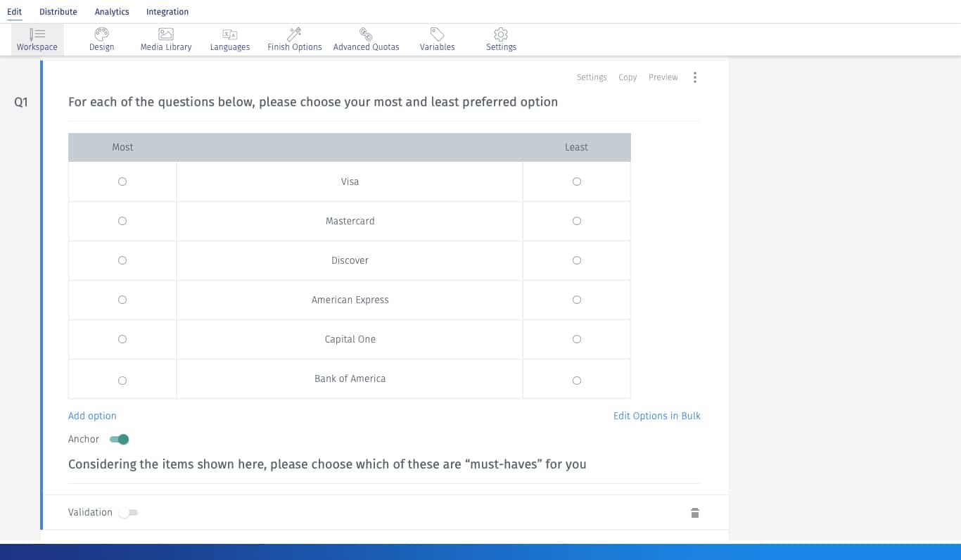
Task: Open the Media Library image icon
Action: pyautogui.click(x=166, y=34)
